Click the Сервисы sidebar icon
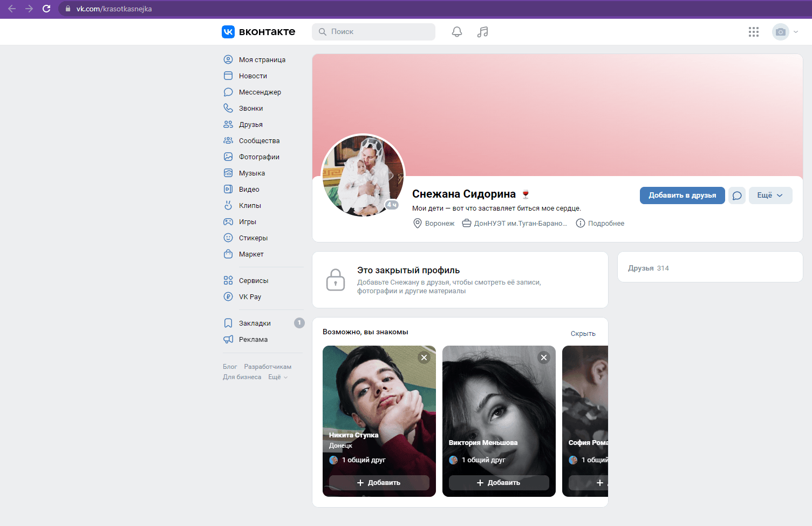Image resolution: width=812 pixels, height=526 pixels. point(228,280)
